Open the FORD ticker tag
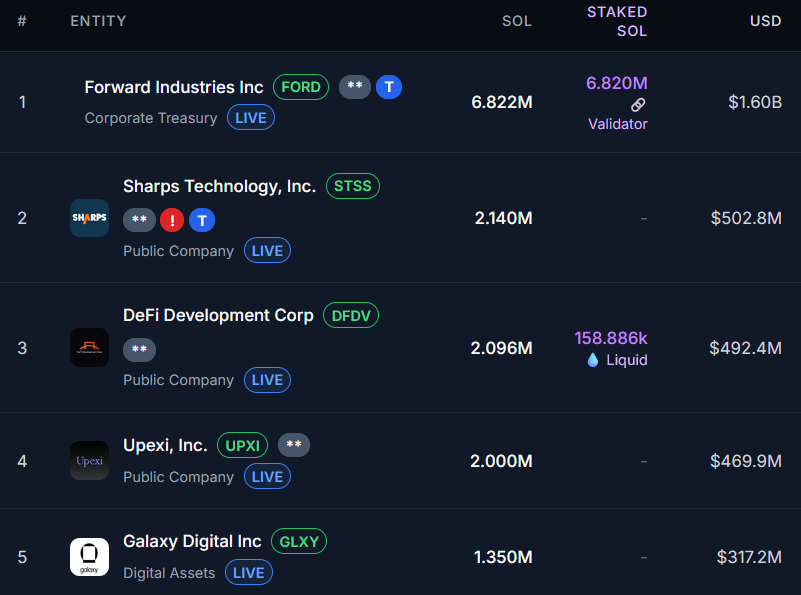This screenshot has width=801, height=595. [301, 87]
